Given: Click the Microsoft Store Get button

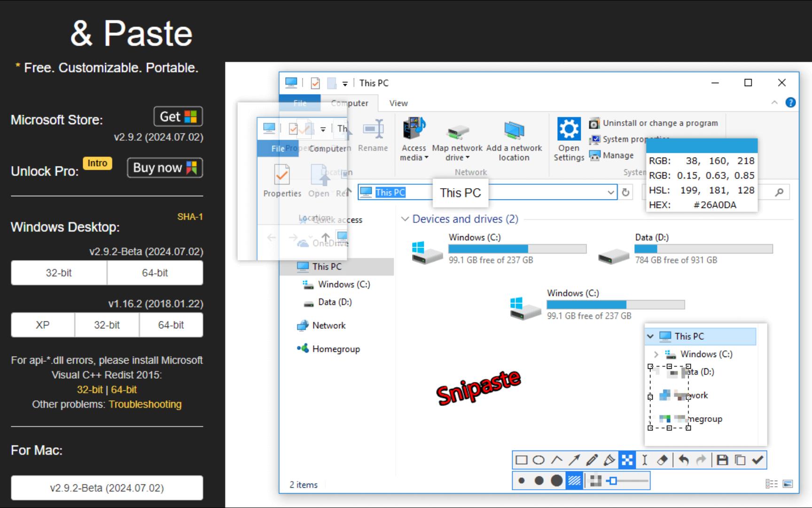Looking at the screenshot, I should click(178, 117).
